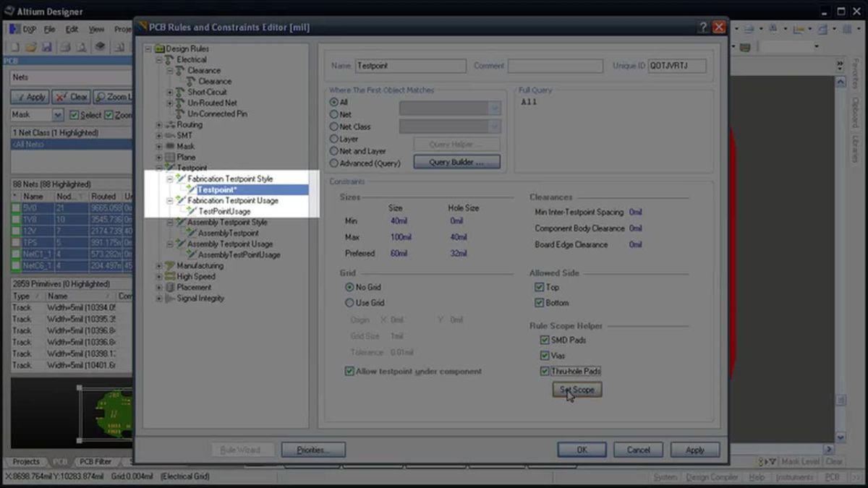Click the Priorities button
The width and height of the screenshot is (868, 488).
pos(313,449)
